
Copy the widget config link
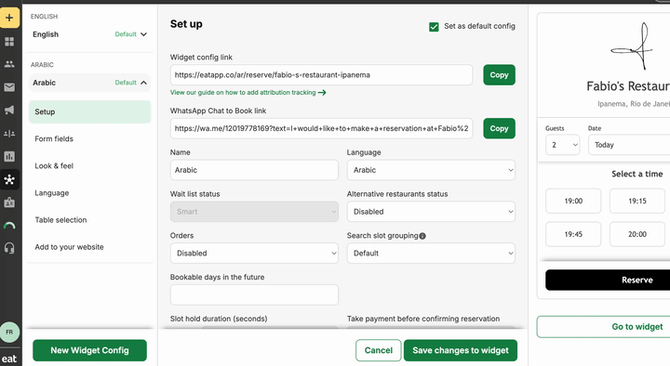[499, 75]
